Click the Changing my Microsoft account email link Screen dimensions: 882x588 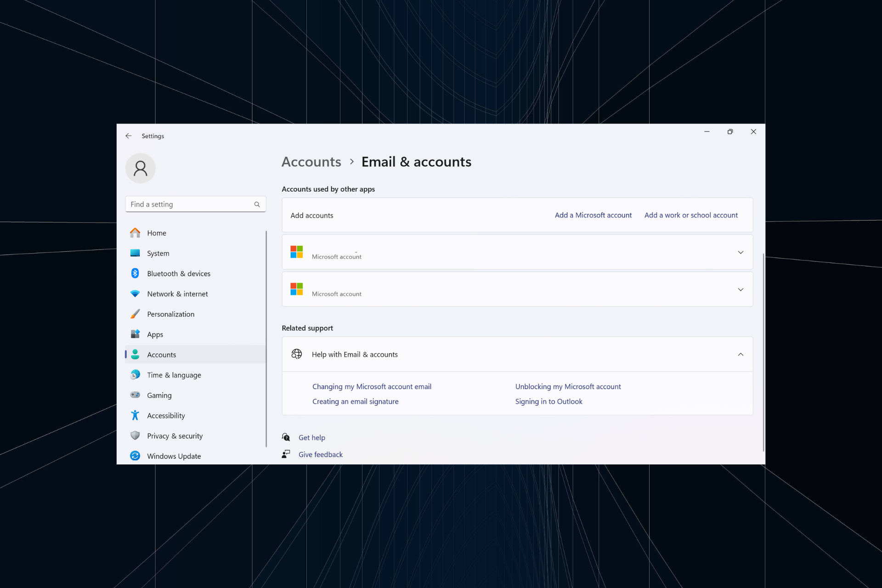click(x=372, y=386)
